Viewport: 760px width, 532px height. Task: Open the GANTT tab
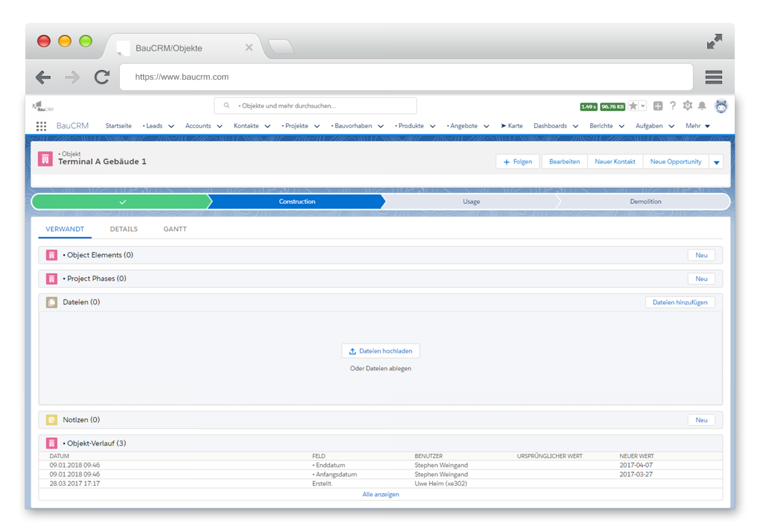click(x=174, y=229)
